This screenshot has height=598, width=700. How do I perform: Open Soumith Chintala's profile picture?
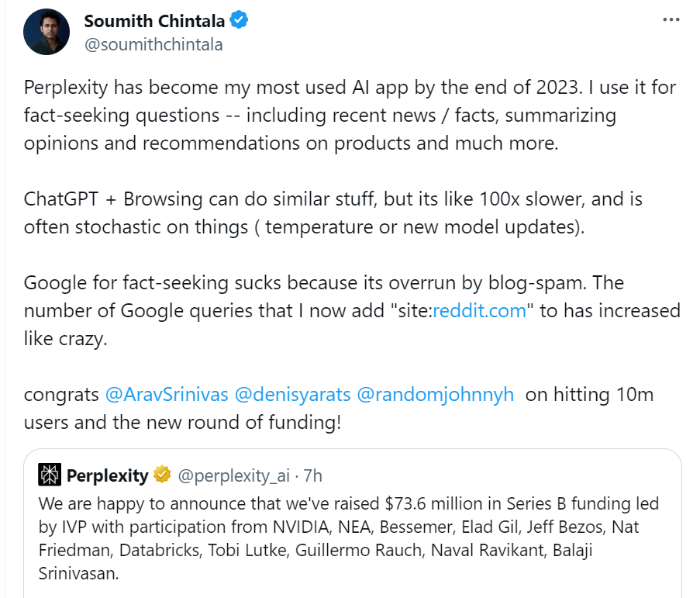pos(46,33)
